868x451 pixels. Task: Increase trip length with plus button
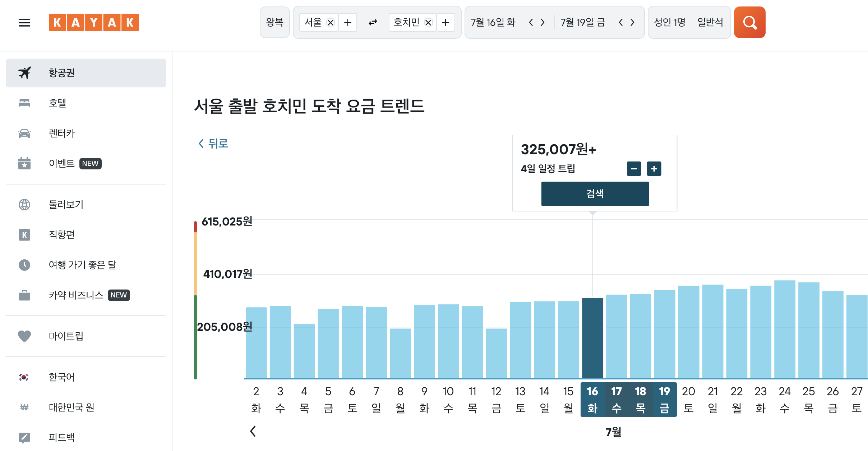pyautogui.click(x=654, y=169)
